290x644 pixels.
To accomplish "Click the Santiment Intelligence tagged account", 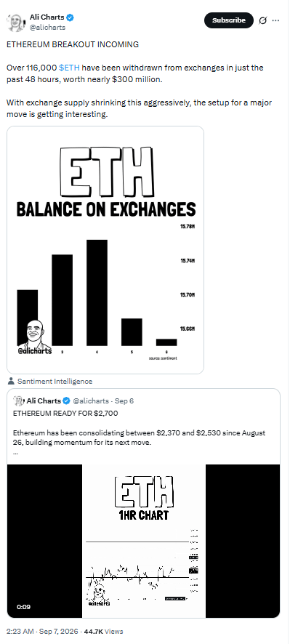I will 55,381.
